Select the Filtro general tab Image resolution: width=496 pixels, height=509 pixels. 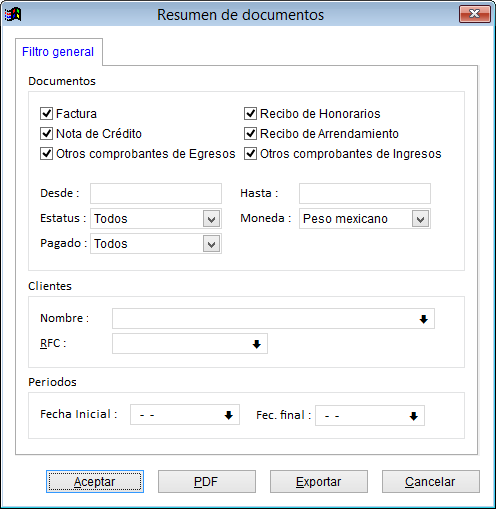pyautogui.click(x=58, y=52)
